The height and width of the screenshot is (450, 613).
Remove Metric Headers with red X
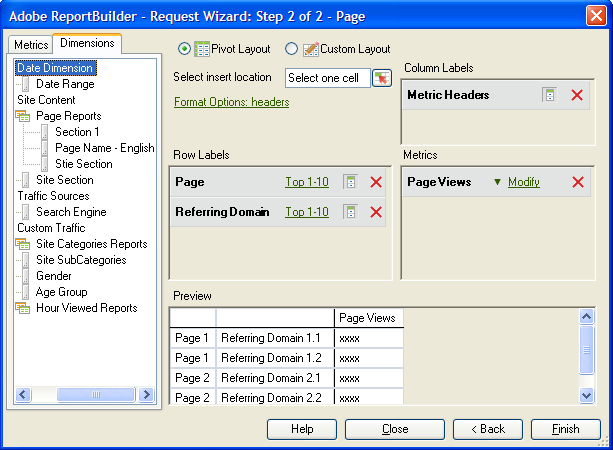(x=577, y=95)
